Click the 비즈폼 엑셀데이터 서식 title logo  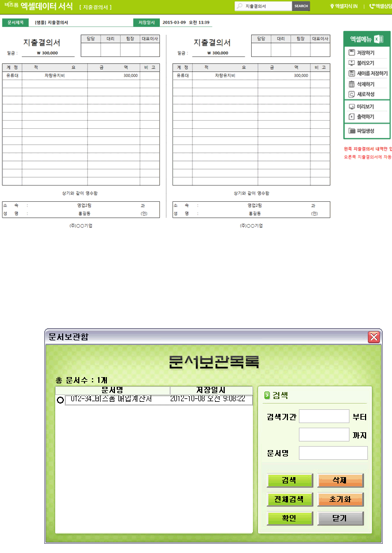tap(39, 6)
